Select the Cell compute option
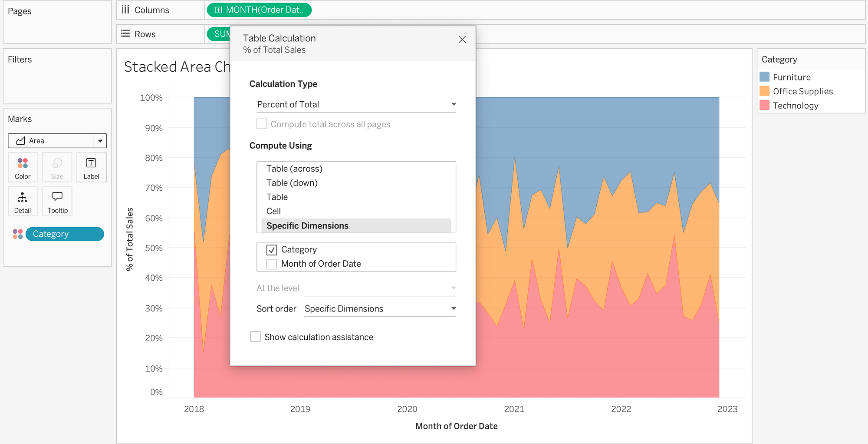Screen dimensions: 868x444 356,211
